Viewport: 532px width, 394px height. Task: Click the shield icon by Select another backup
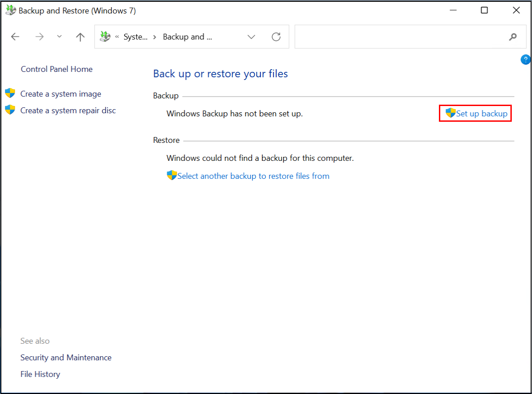172,175
